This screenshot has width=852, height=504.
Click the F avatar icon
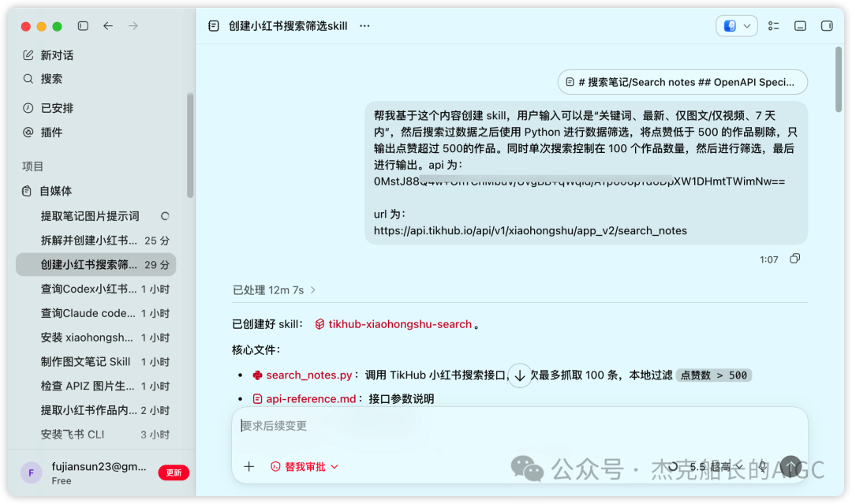(32, 472)
